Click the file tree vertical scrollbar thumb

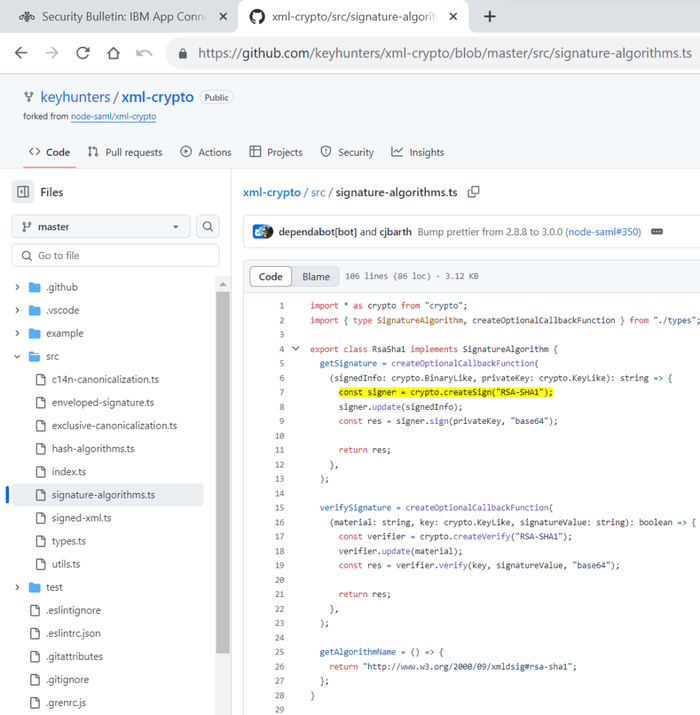[223, 472]
